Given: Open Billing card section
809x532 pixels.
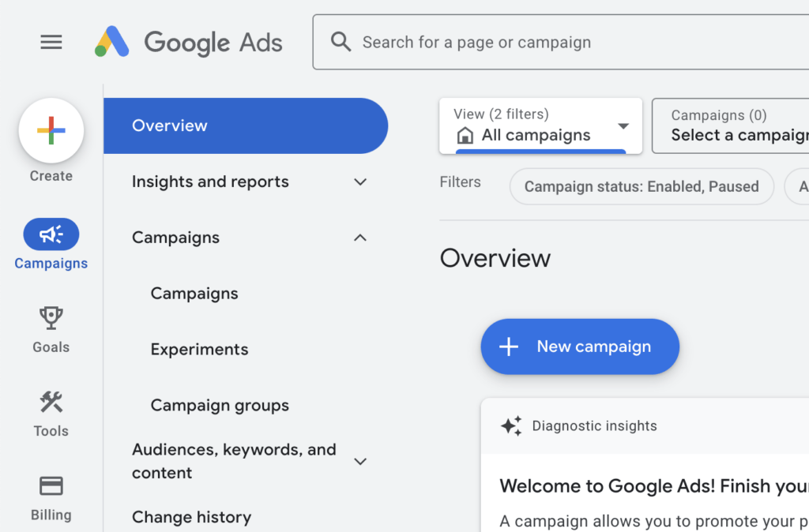Looking at the screenshot, I should tap(51, 499).
